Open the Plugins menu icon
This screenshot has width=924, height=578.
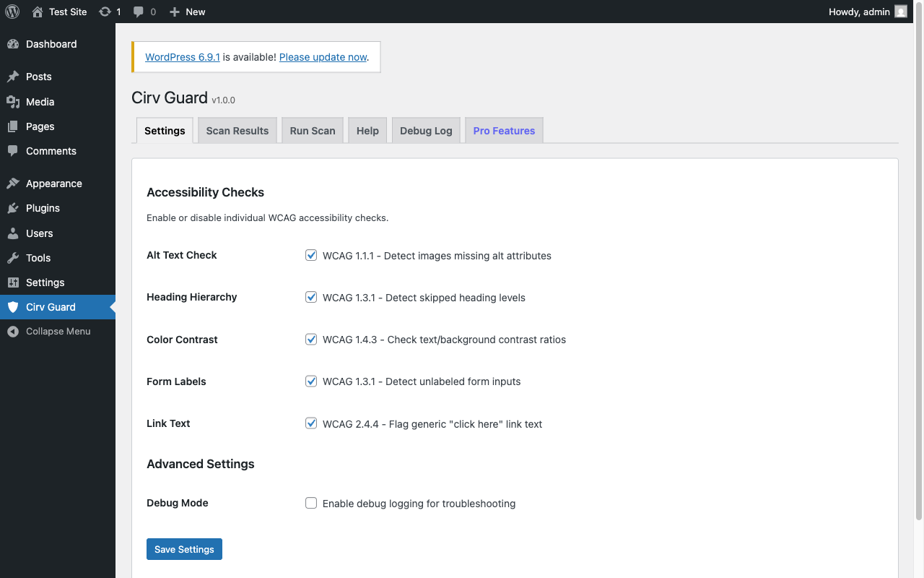[x=13, y=208]
